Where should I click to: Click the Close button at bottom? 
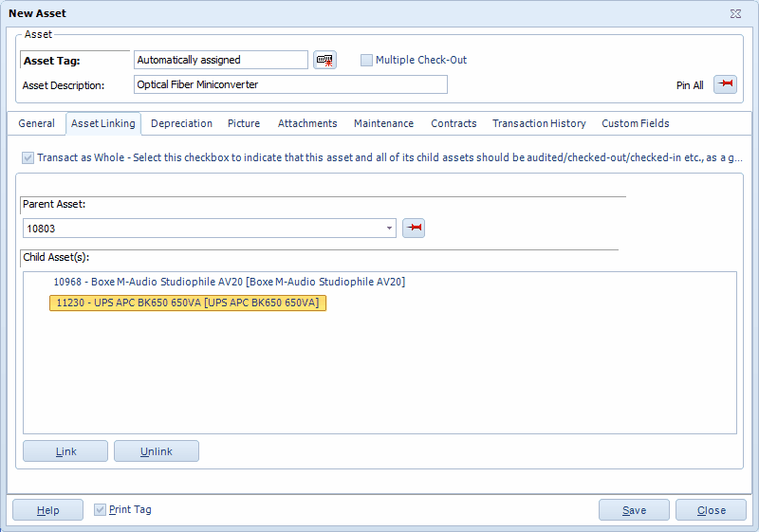click(711, 510)
